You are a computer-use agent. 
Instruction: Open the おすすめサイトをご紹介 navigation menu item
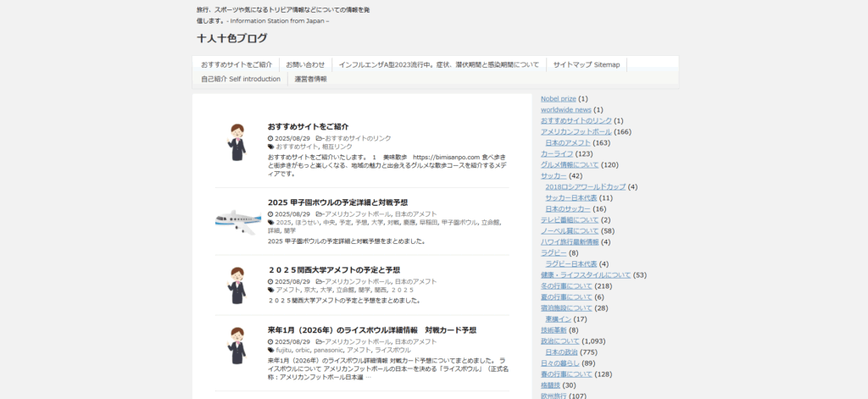click(236, 64)
